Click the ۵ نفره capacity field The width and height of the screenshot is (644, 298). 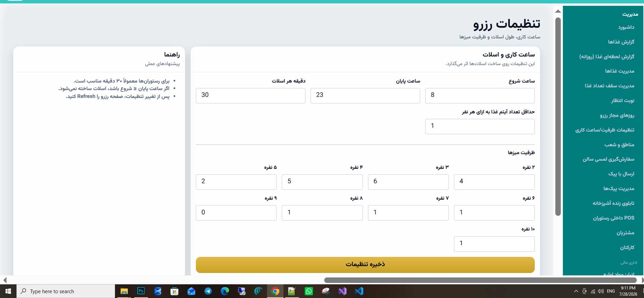[x=236, y=182]
